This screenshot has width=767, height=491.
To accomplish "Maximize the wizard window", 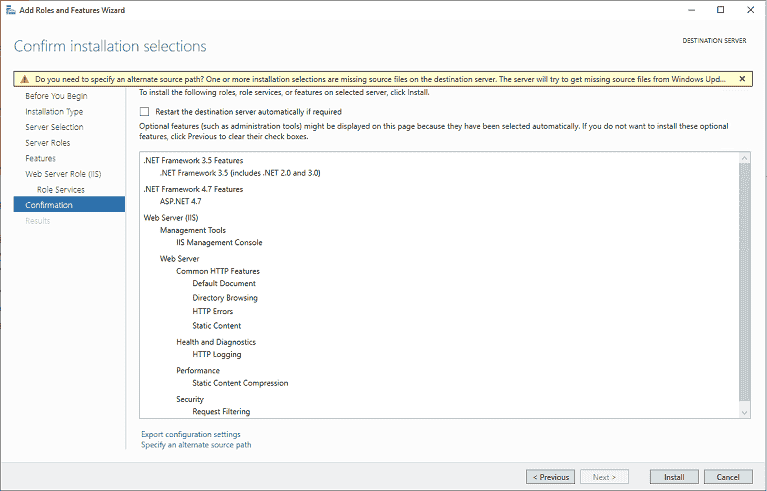I will tap(721, 10).
